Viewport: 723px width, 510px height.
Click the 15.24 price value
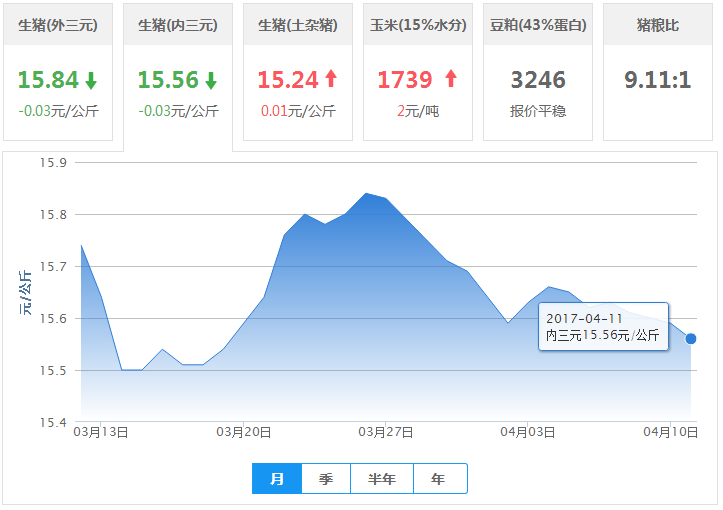coord(288,80)
